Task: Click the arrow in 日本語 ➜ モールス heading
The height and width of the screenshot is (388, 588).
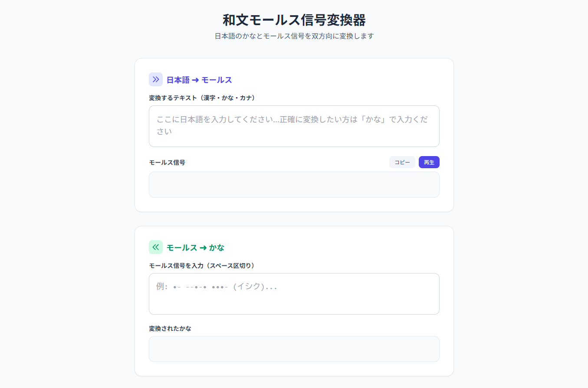Action: pyautogui.click(x=196, y=80)
